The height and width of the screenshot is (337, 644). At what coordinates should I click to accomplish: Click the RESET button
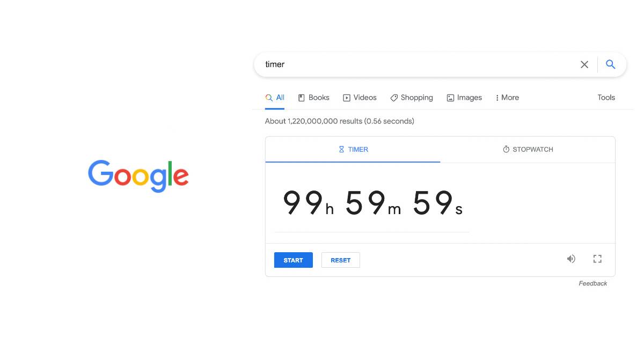[340, 260]
